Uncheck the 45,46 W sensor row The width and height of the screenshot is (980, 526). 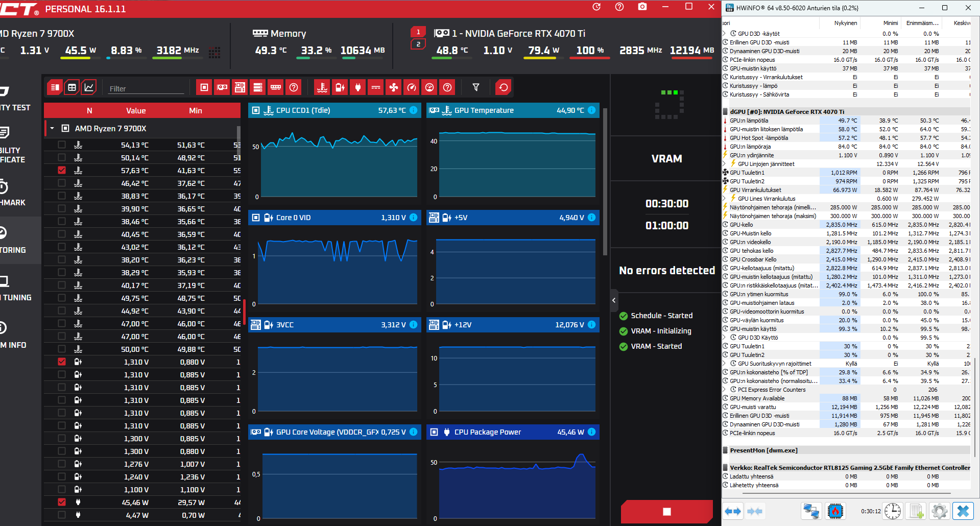click(x=62, y=503)
